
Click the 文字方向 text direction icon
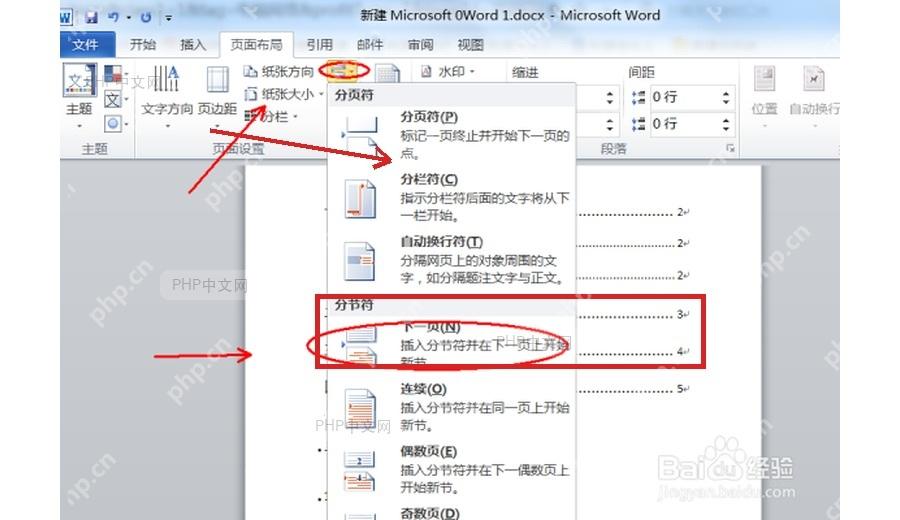166,79
